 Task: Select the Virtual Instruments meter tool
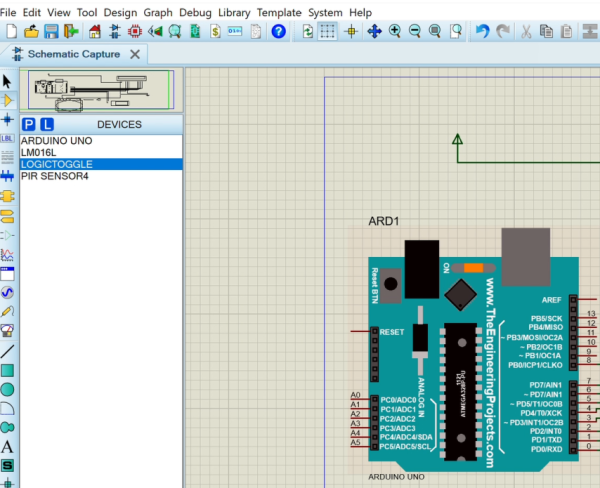pos(7,330)
